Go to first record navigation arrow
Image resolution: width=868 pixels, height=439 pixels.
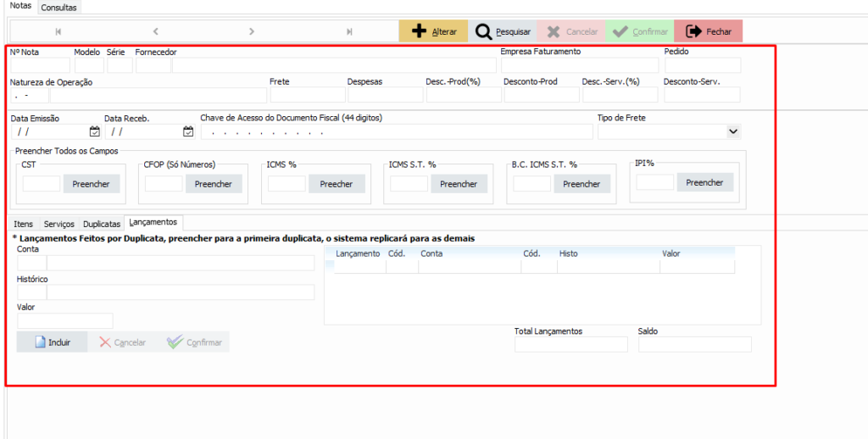pyautogui.click(x=58, y=31)
